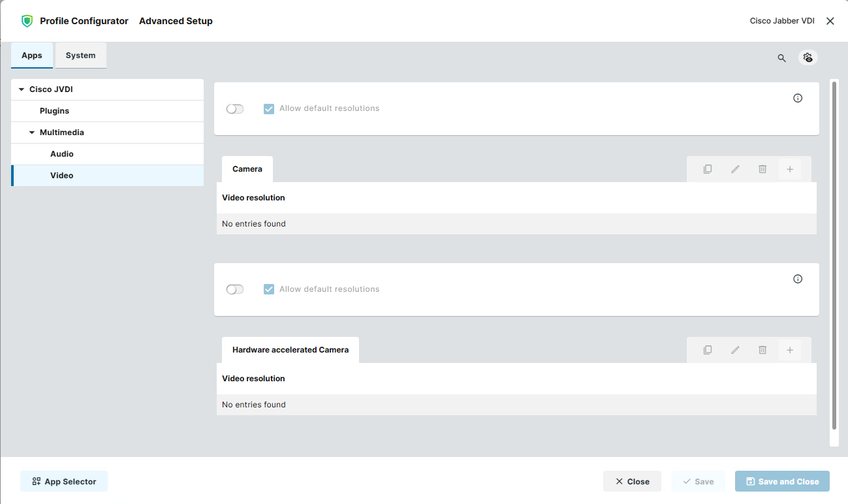Click the Save button

click(x=698, y=481)
